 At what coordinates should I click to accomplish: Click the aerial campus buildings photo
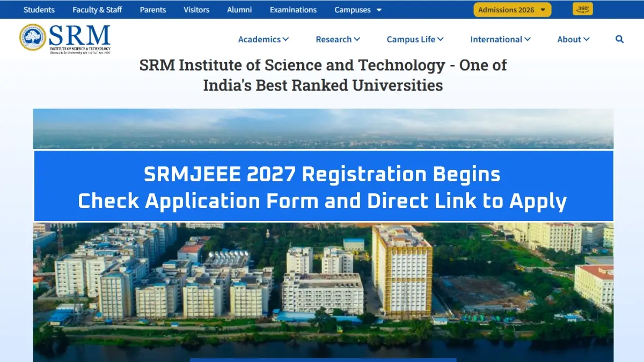click(323, 292)
